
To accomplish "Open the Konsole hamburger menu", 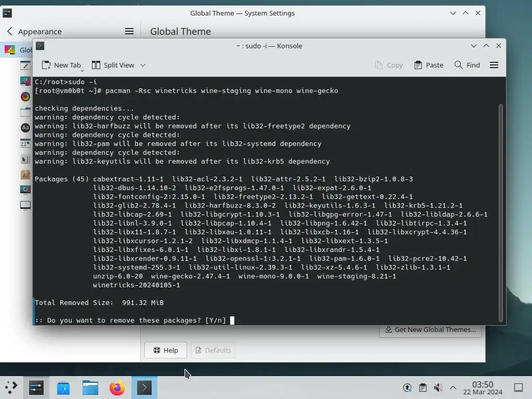I will (x=494, y=65).
